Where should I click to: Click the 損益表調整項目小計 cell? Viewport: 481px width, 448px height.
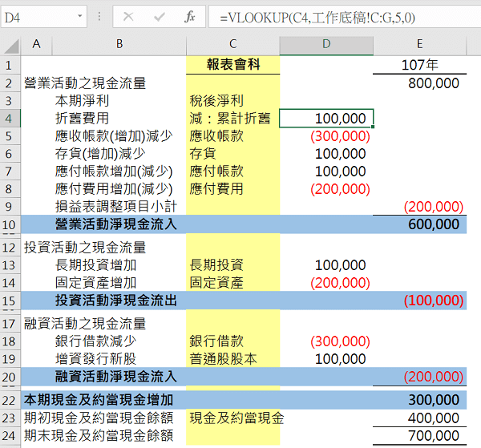tap(119, 207)
